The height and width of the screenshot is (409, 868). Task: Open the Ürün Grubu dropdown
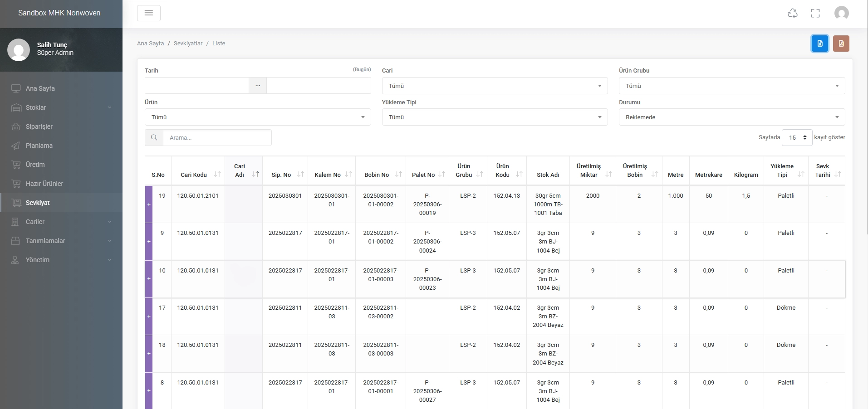pyautogui.click(x=731, y=86)
